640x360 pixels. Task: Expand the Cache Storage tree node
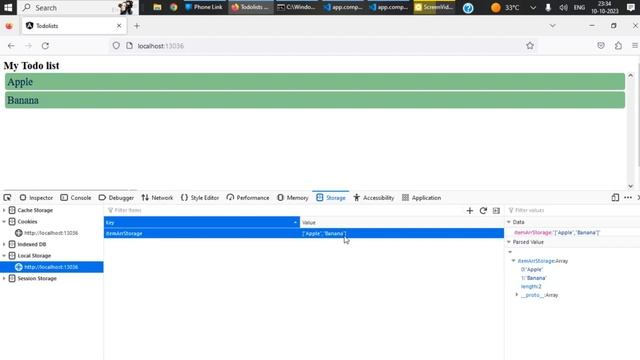click(x=4, y=210)
